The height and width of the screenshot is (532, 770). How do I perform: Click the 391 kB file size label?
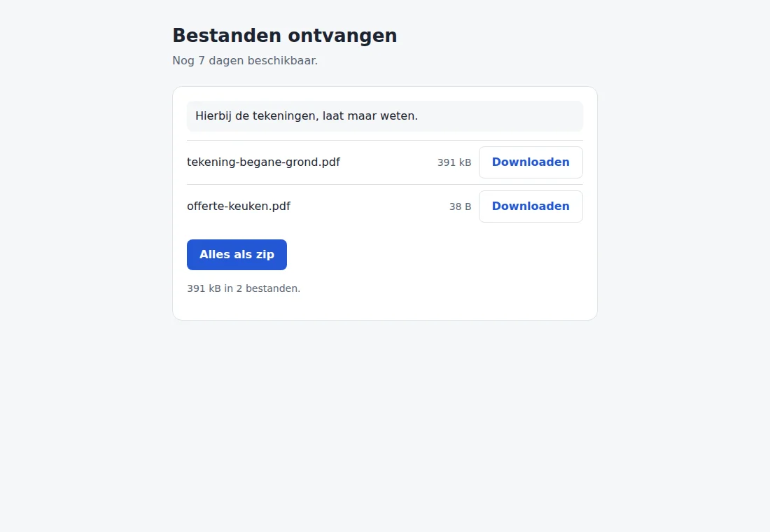tap(454, 162)
